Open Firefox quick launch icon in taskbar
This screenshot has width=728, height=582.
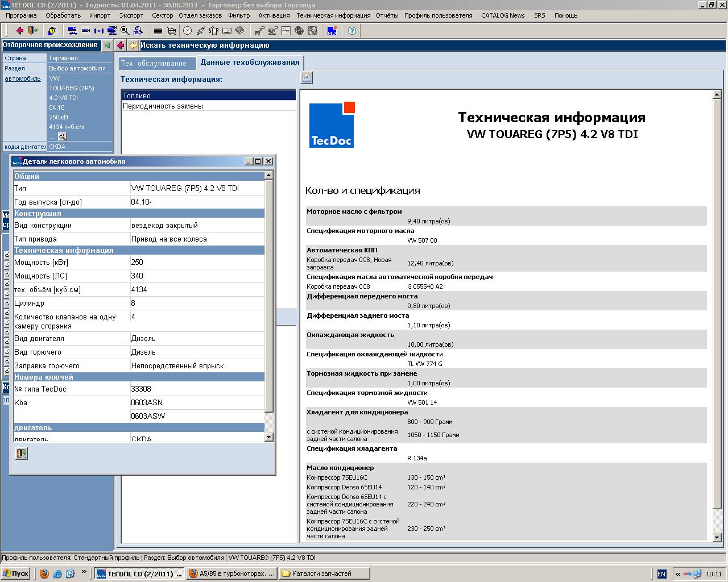(44, 573)
